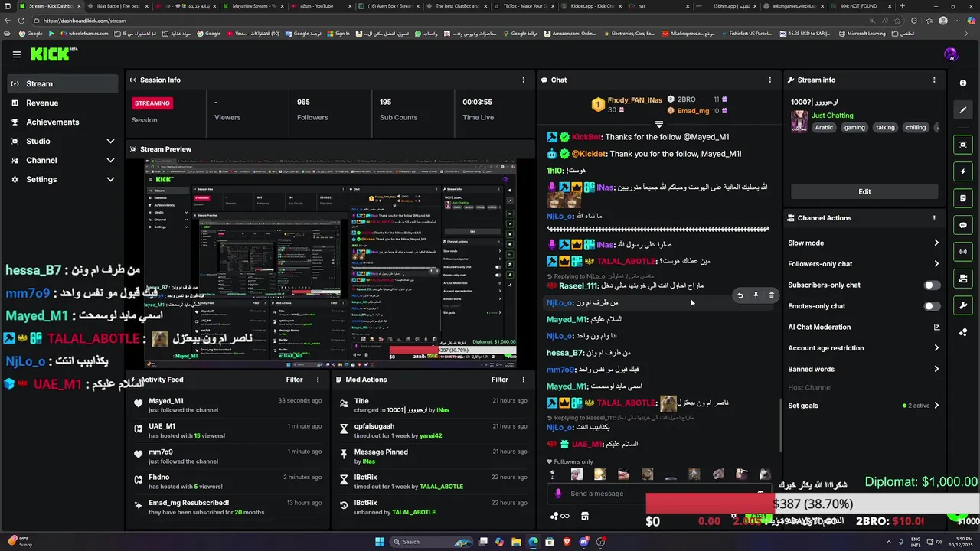
Task: Click the Arabic stream tag
Action: 824,128
